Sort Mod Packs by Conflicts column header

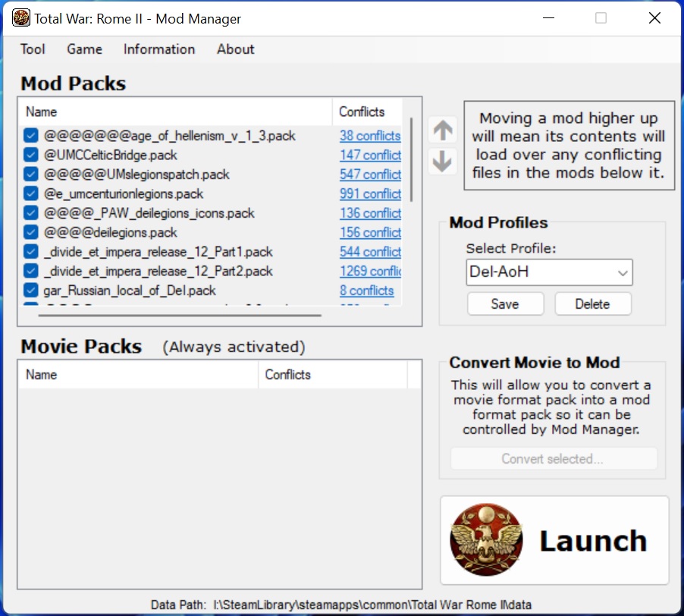[x=367, y=112]
